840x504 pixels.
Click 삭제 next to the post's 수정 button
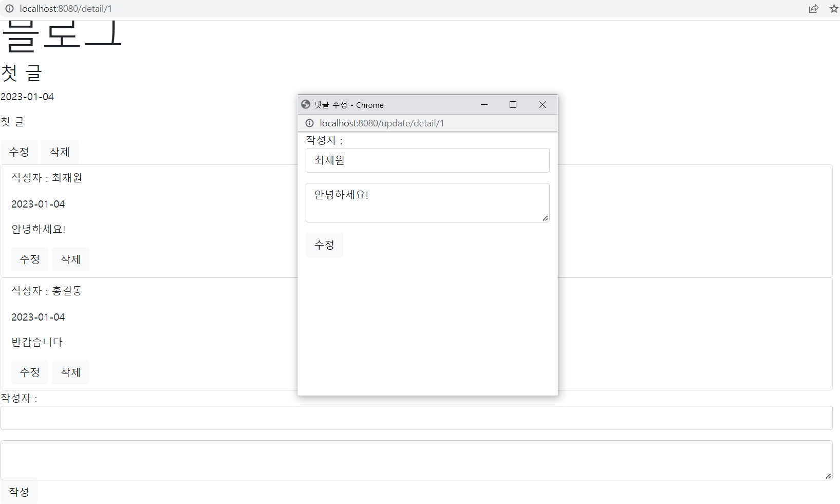pyautogui.click(x=60, y=152)
